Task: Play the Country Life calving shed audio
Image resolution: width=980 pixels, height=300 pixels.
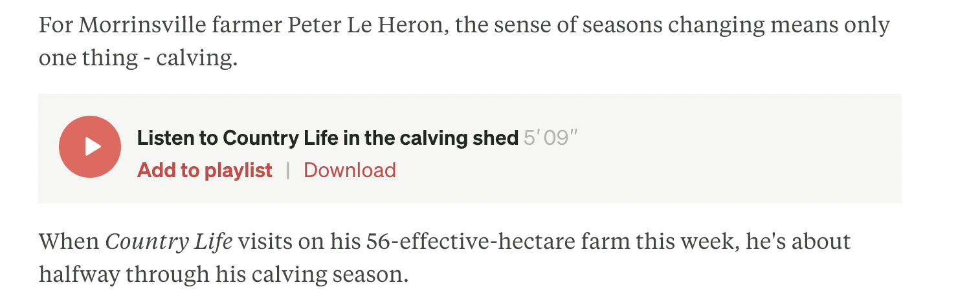Action: (x=90, y=147)
